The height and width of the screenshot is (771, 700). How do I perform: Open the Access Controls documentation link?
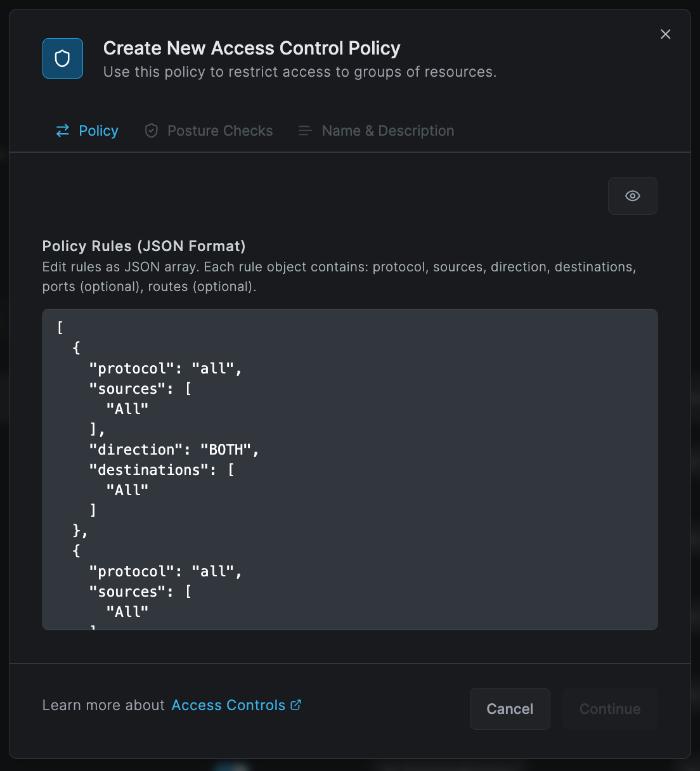pyautogui.click(x=228, y=705)
